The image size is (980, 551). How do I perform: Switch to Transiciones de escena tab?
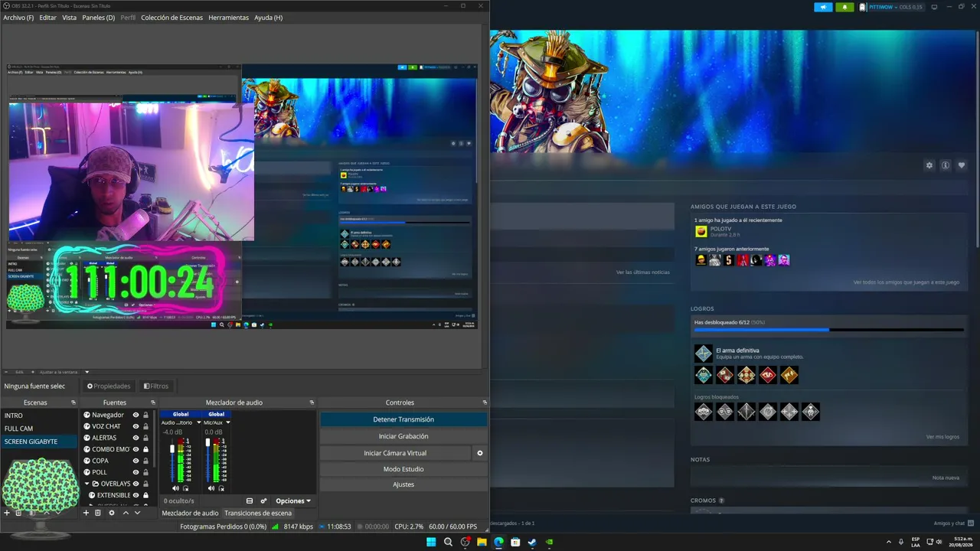tap(258, 513)
